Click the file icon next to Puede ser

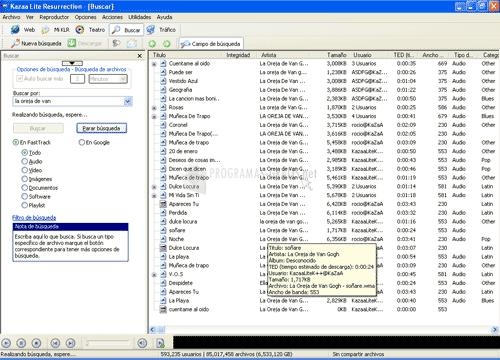click(163, 72)
